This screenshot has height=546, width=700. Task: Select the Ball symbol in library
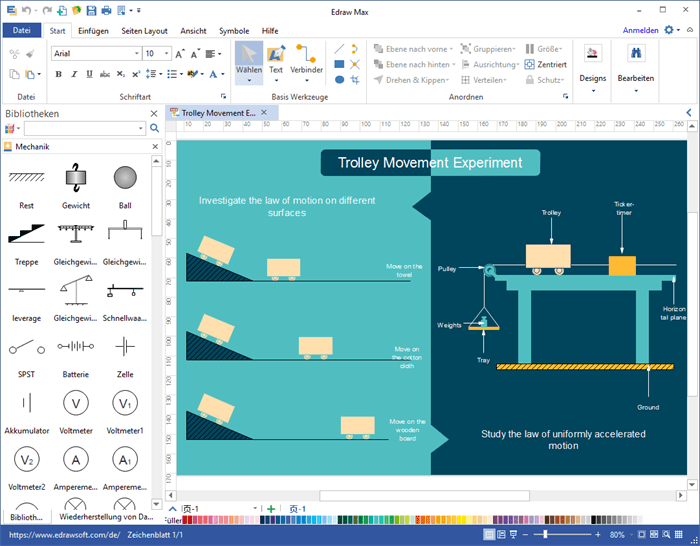click(x=125, y=186)
